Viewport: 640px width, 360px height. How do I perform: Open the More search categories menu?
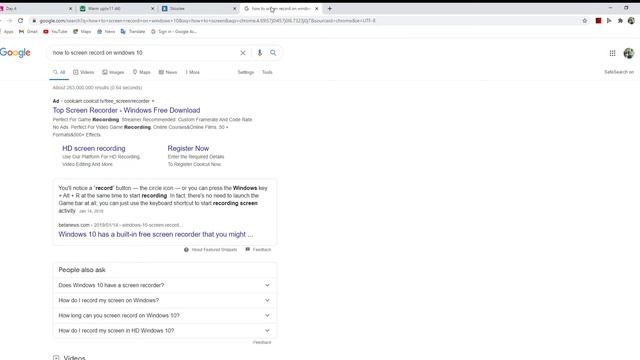coord(193,72)
